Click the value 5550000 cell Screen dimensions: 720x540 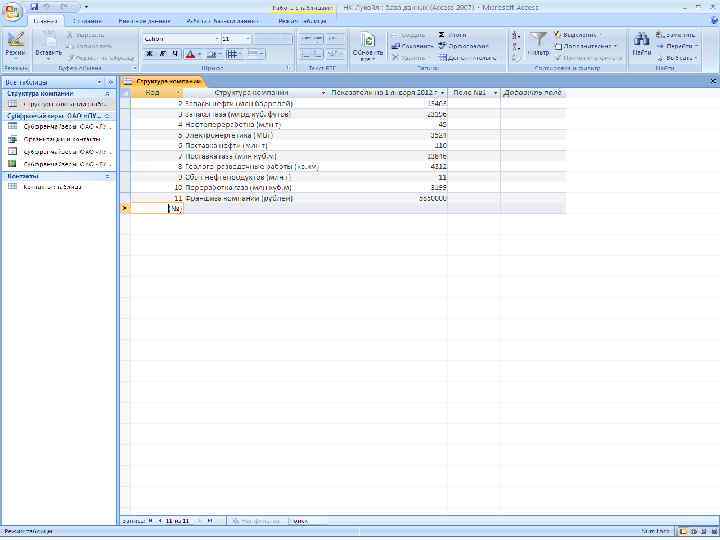(387, 198)
